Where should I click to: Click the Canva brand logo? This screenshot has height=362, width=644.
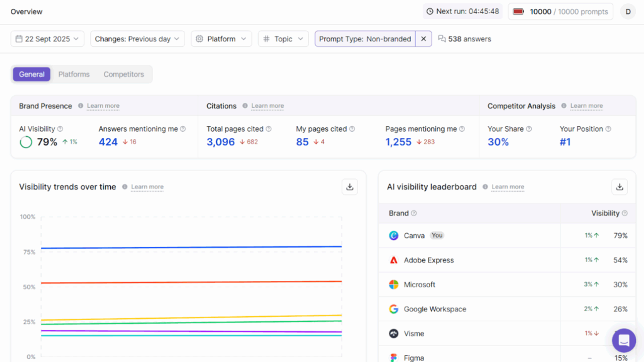(393, 236)
